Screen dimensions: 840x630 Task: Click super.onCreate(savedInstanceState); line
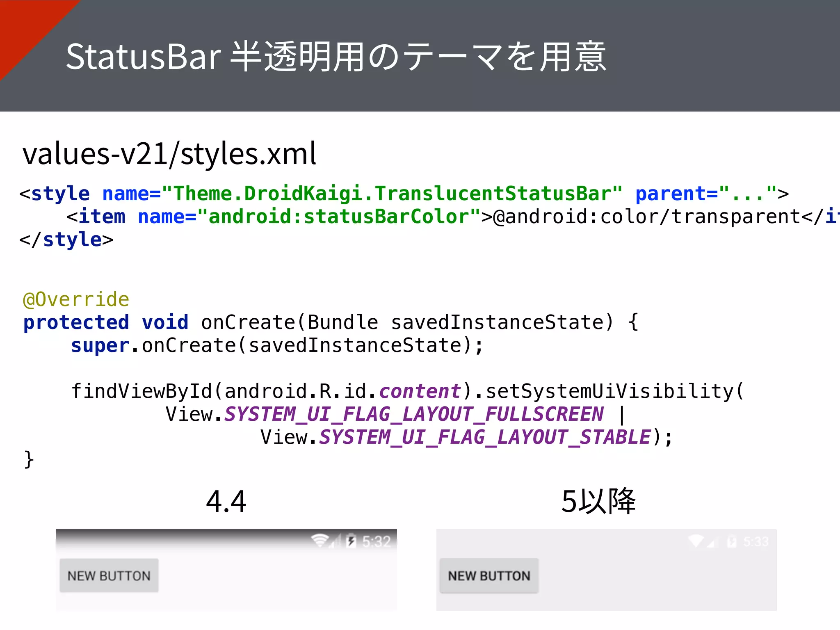tap(277, 345)
